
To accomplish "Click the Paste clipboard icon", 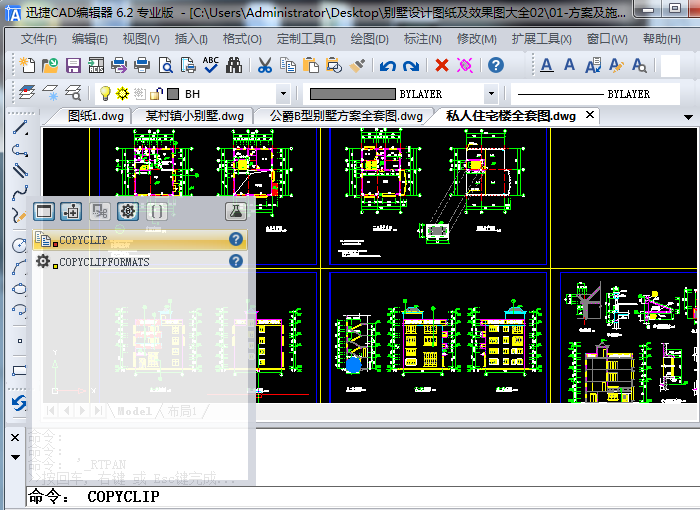I will coord(311,65).
